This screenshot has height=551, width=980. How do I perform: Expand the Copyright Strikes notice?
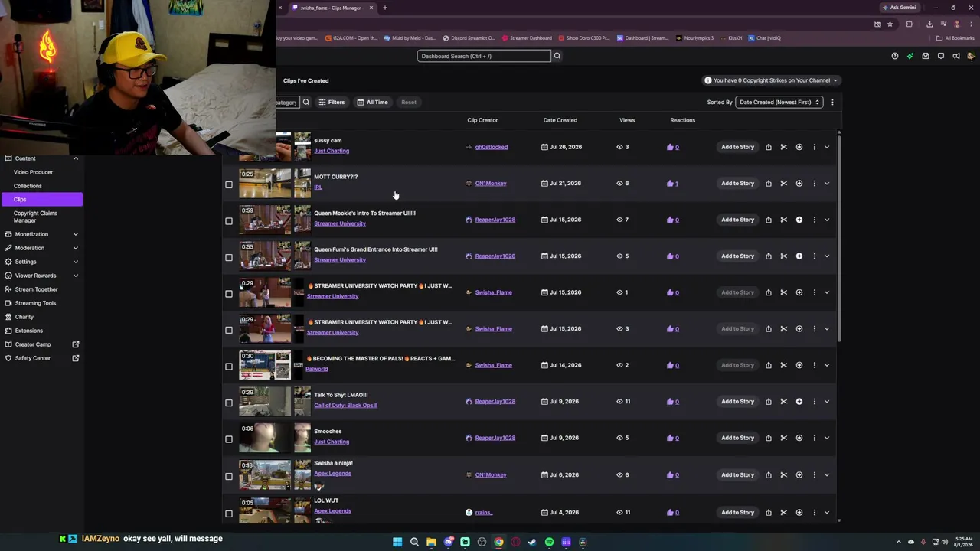772,80
